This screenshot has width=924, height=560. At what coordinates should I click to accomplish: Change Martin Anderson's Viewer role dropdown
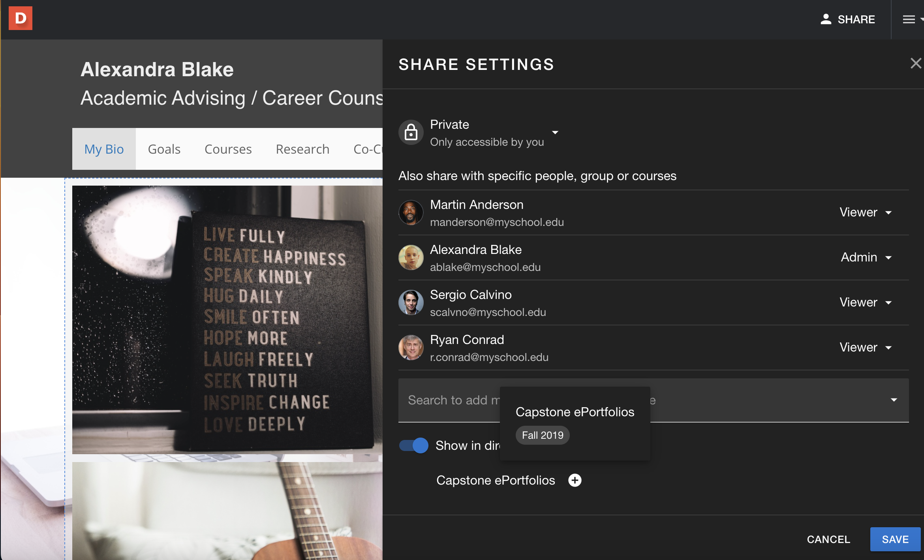pyautogui.click(x=866, y=212)
